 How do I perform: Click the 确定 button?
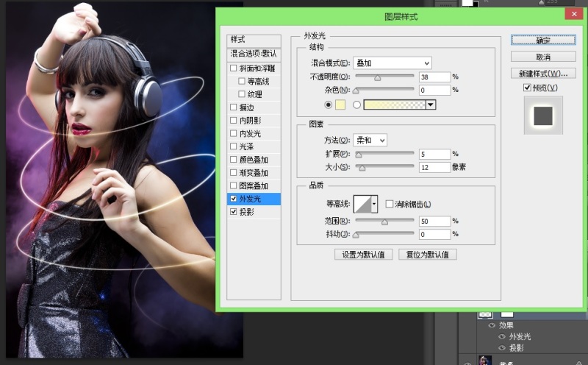click(543, 40)
